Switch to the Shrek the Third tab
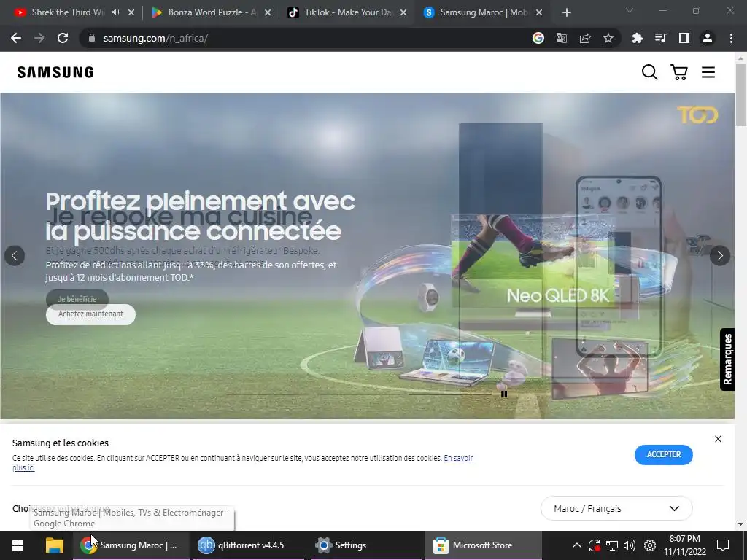This screenshot has height=560, width=747. [68, 12]
